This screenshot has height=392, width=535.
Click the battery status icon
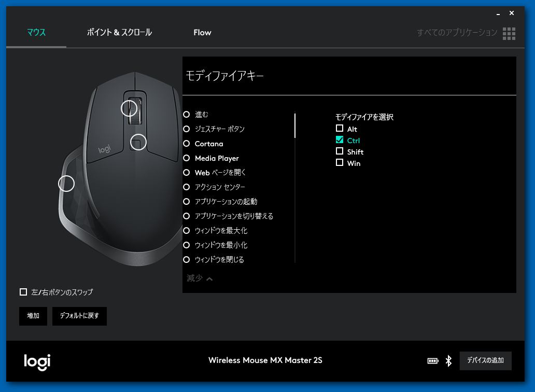click(x=432, y=360)
